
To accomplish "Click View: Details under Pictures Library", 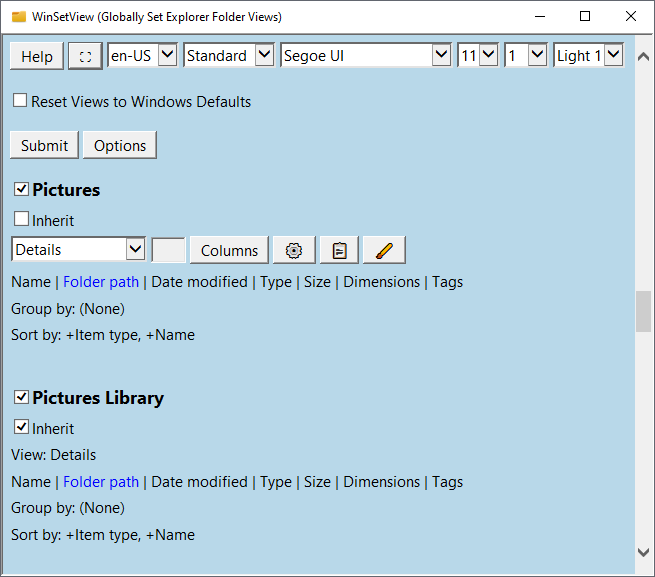I will tap(53, 455).
